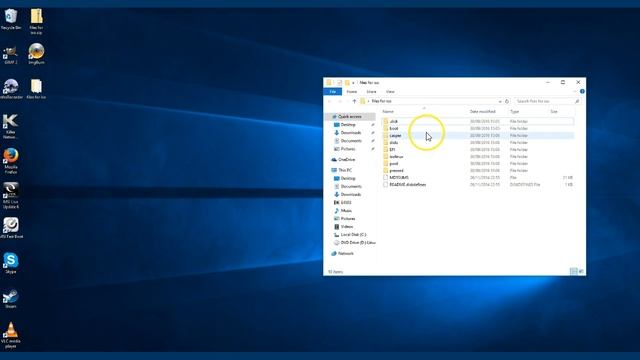Select Documents under Quick access
The width and height of the screenshot is (640, 360).
351,141
